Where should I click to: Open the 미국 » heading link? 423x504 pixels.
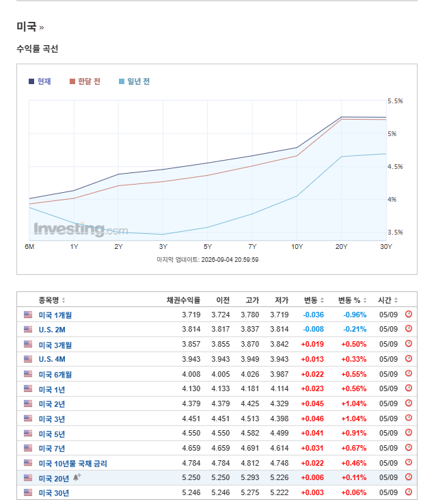[30, 27]
